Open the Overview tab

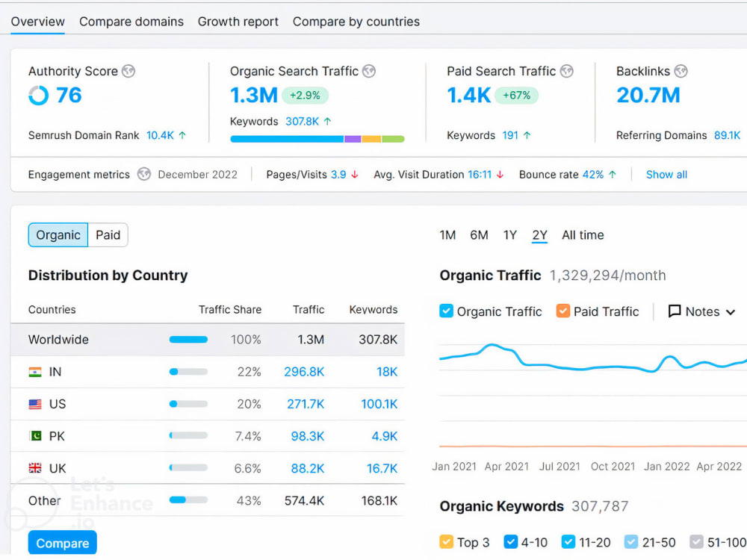pos(37,22)
